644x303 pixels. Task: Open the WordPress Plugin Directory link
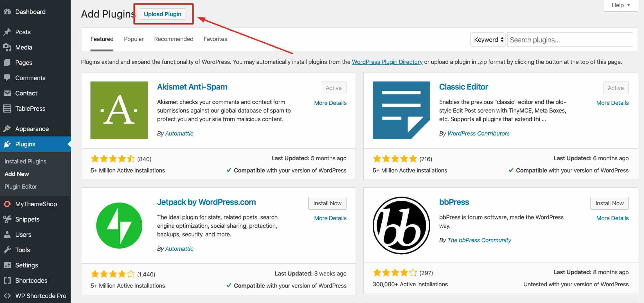click(x=387, y=62)
